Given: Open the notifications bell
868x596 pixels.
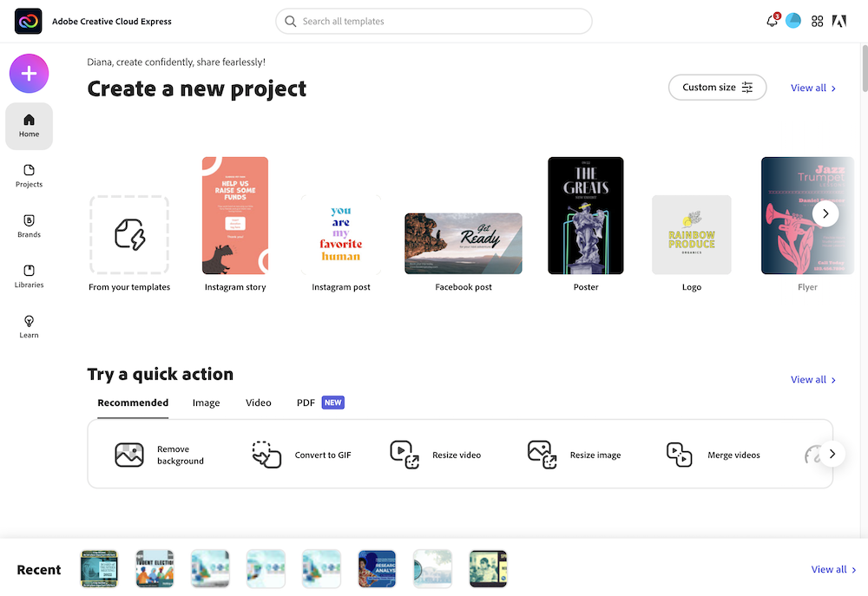Looking at the screenshot, I should 772,22.
